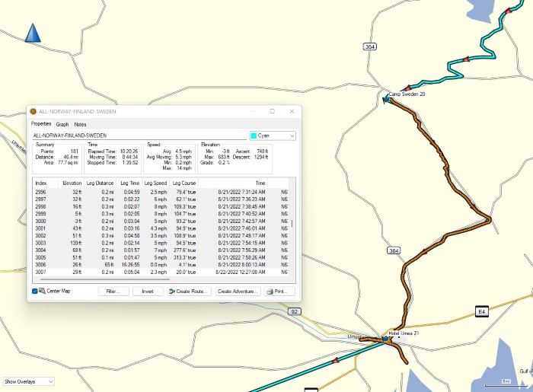Click the track dialog's title bar icon

click(x=34, y=111)
